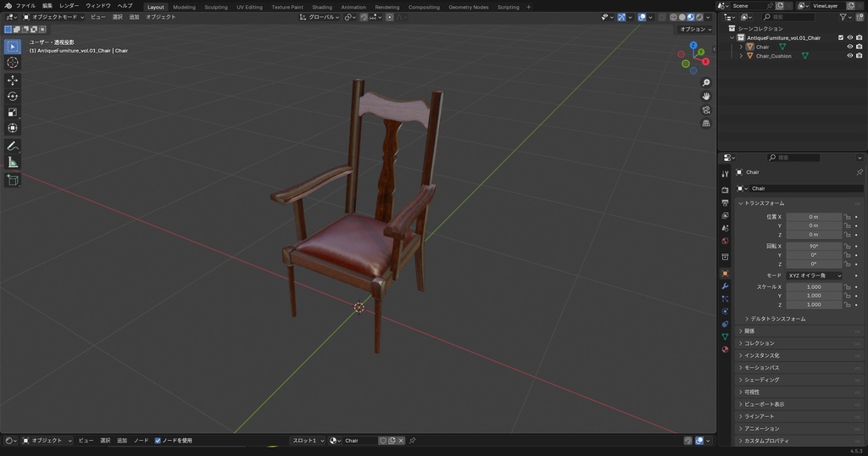Open the レンダー menu
The width and height of the screenshot is (868, 456).
[x=70, y=6]
